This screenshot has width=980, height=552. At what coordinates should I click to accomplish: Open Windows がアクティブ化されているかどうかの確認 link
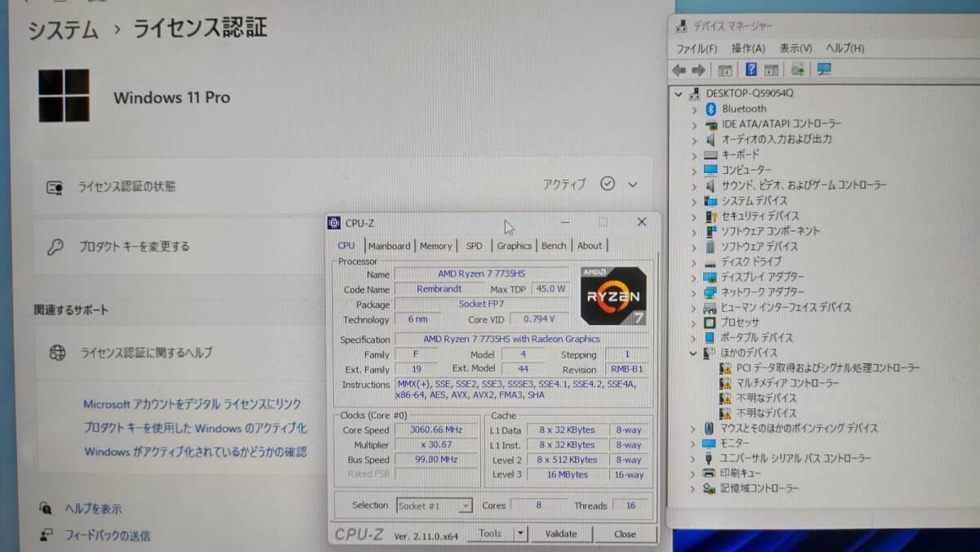pyautogui.click(x=196, y=452)
